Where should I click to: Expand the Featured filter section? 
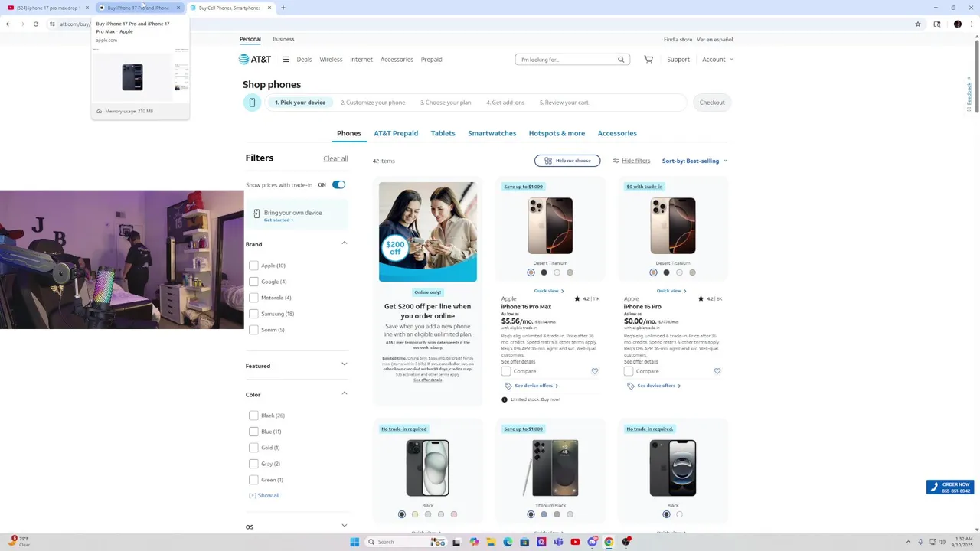(344, 364)
